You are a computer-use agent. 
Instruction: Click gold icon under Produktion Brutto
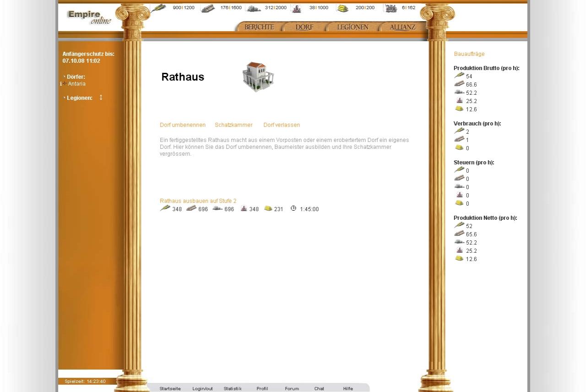pos(459,109)
